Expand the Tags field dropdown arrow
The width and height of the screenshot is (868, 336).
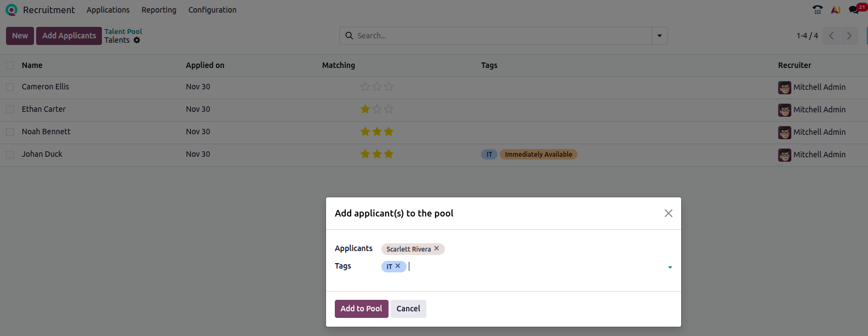click(670, 267)
